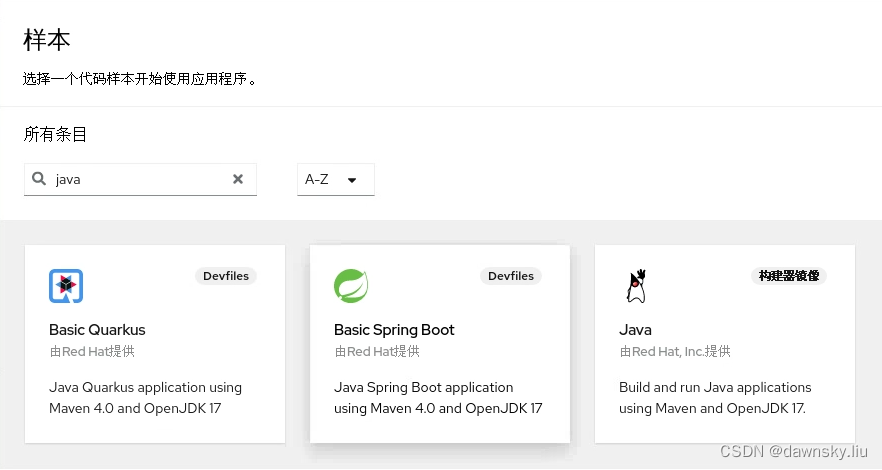Screen dimensions: 882x470
Task: Focus the java search input field
Action: coord(140,179)
